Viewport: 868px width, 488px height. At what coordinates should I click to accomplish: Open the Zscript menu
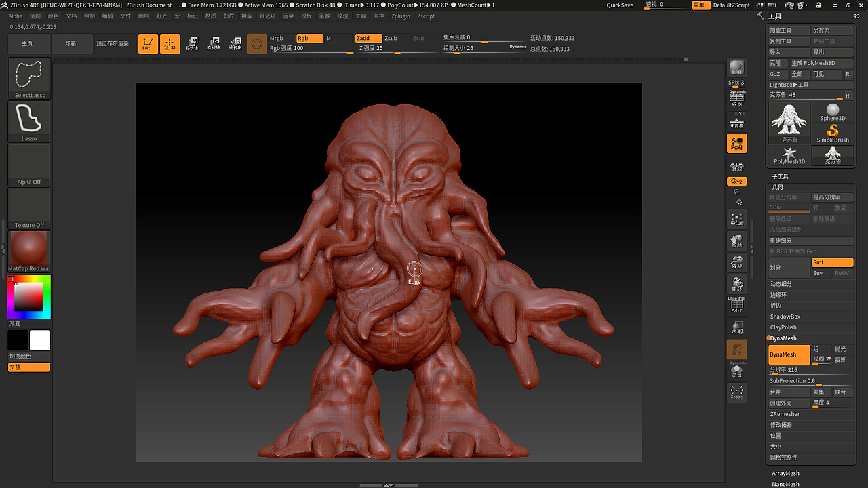coord(426,16)
